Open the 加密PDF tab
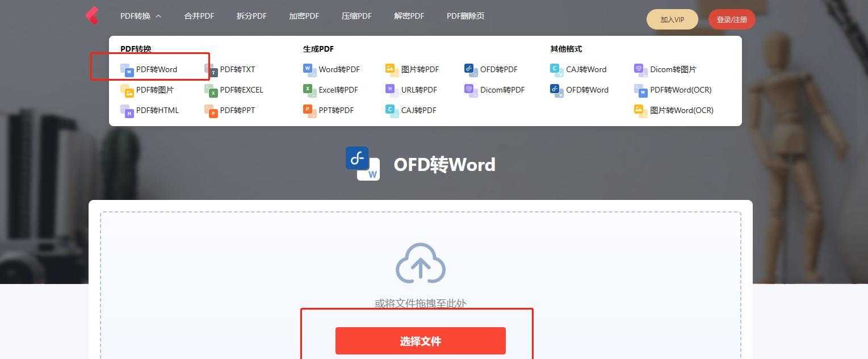 pyautogui.click(x=304, y=16)
